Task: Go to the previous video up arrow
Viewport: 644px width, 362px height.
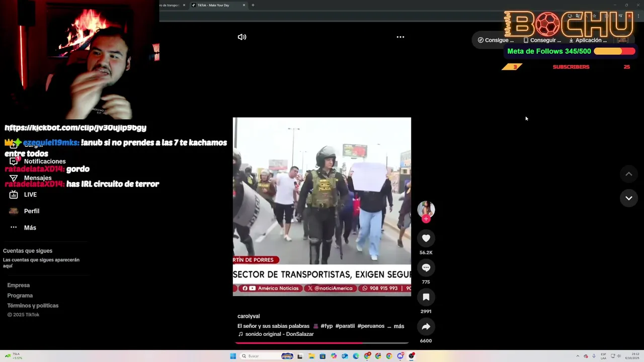Action: [x=629, y=174]
